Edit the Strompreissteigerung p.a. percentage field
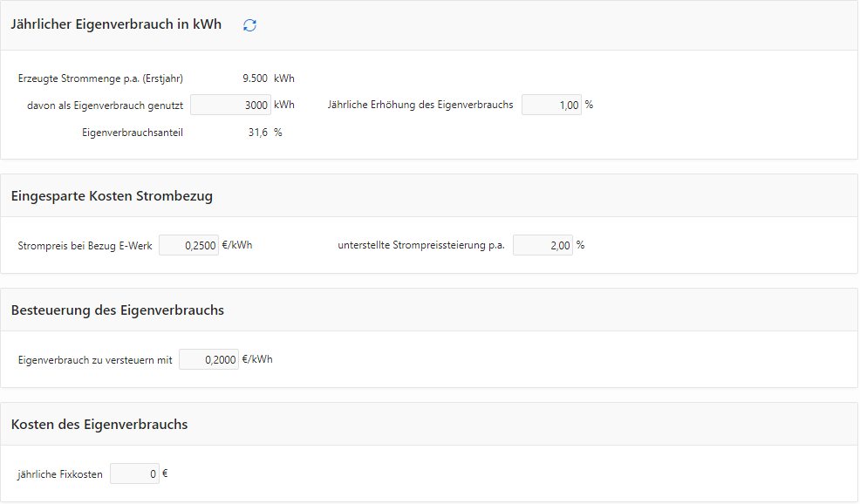This screenshot has height=504, width=860. [543, 245]
